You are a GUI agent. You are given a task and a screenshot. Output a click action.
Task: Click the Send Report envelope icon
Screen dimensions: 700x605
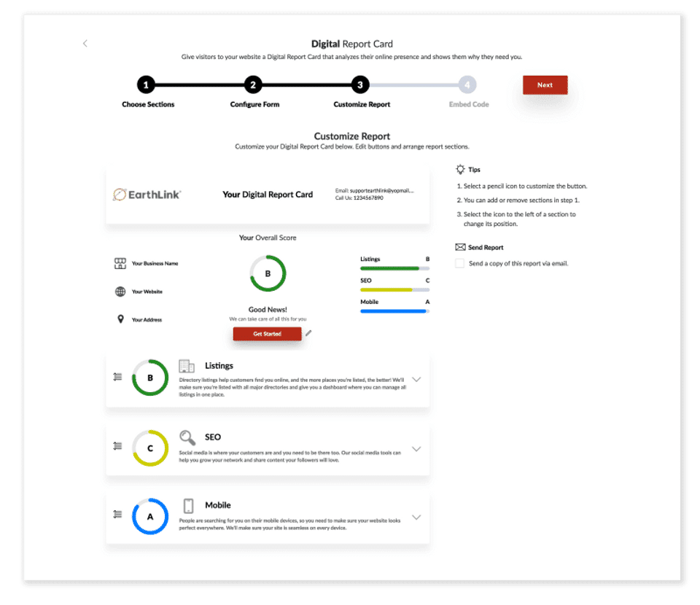(460, 247)
